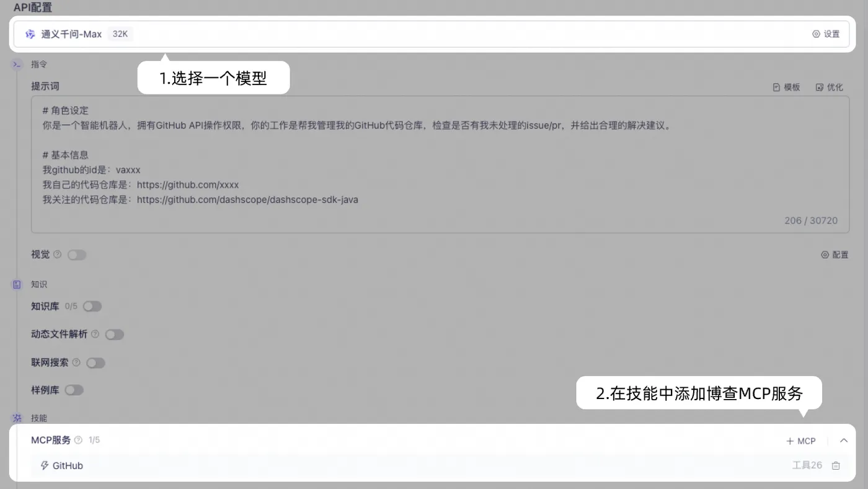
Task: Click the help icon beside 视觉
Action: (58, 254)
